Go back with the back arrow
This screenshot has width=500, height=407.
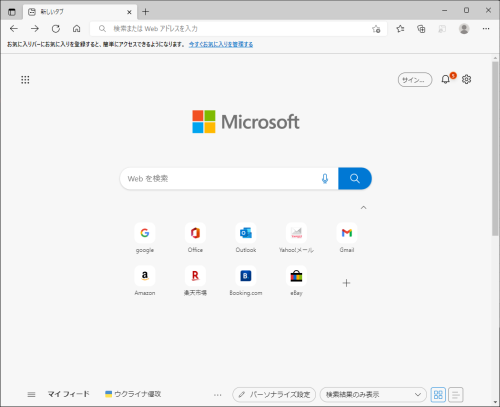[x=14, y=29]
